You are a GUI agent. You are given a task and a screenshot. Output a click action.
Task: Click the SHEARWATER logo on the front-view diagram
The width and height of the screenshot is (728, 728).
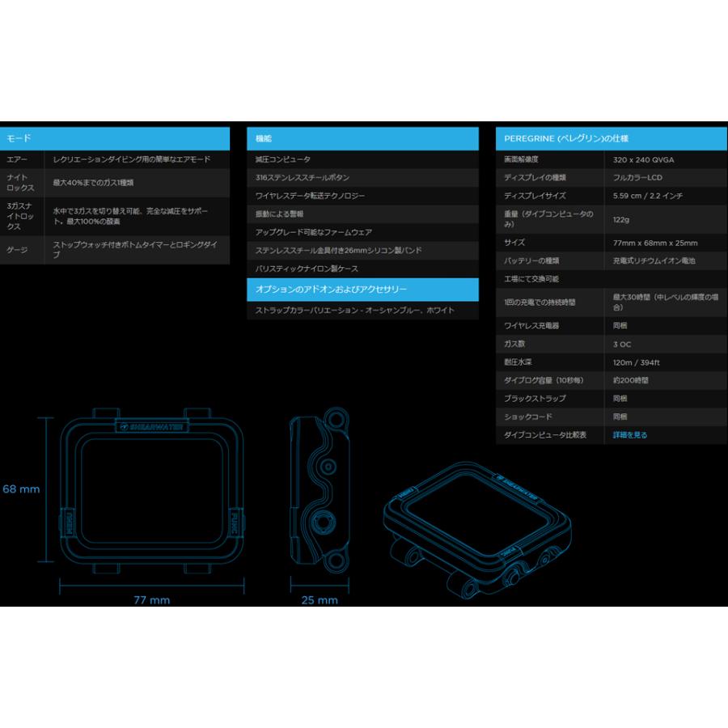152,426
